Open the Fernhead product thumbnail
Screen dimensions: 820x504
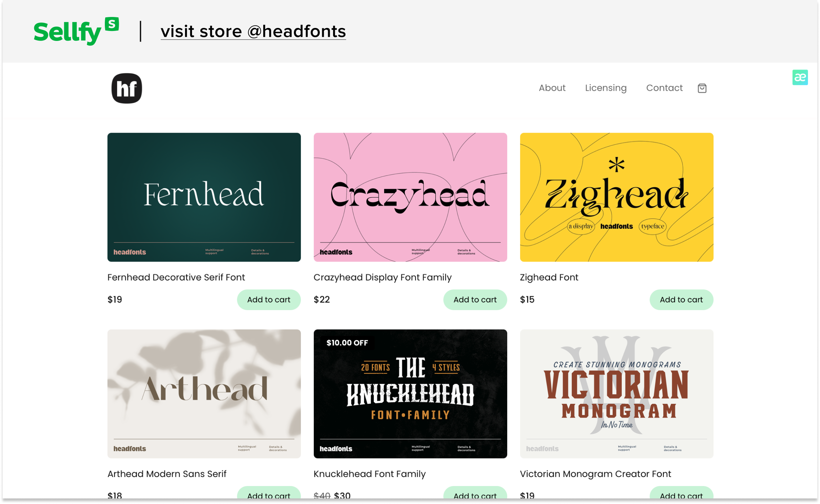pyautogui.click(x=204, y=197)
